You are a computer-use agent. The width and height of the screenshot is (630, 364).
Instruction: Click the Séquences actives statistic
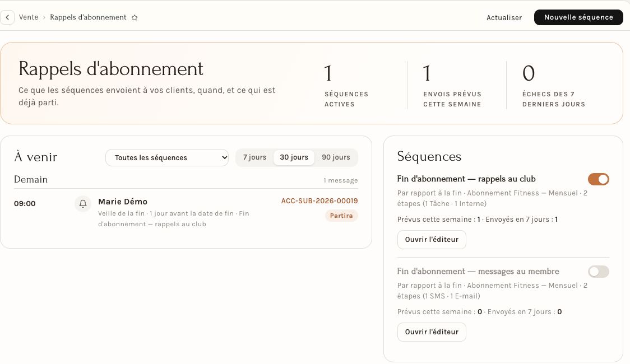pos(346,86)
